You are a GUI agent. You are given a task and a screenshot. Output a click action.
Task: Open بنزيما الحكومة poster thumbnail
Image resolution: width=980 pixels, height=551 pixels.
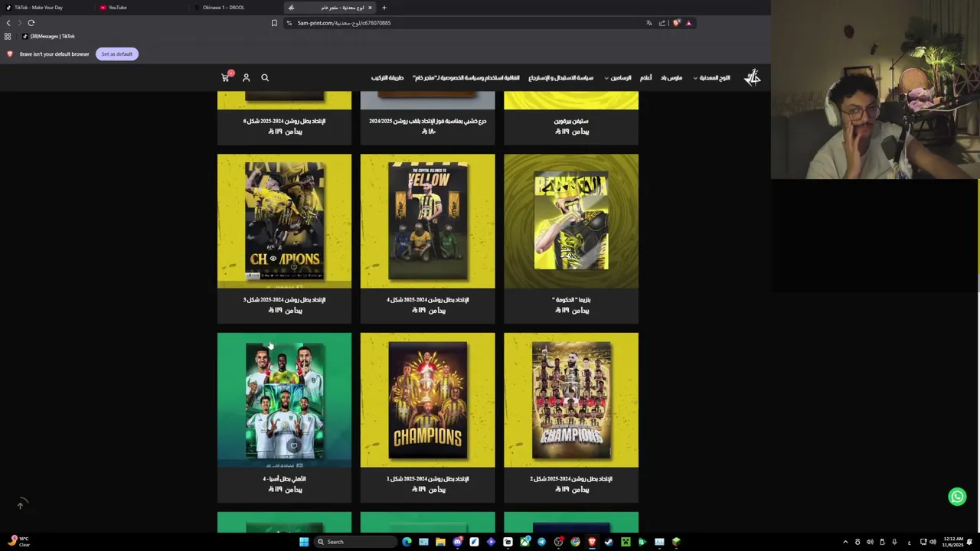tap(571, 221)
